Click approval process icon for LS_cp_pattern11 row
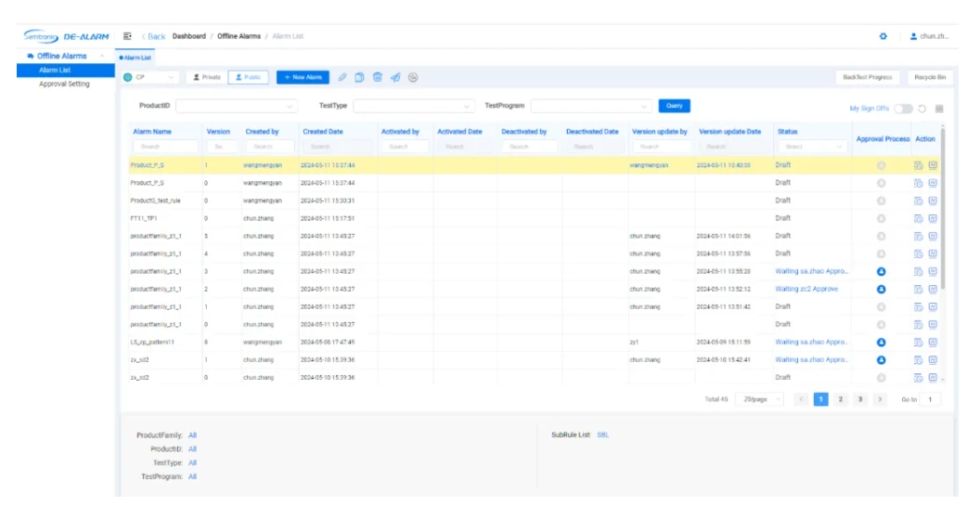 click(x=881, y=342)
